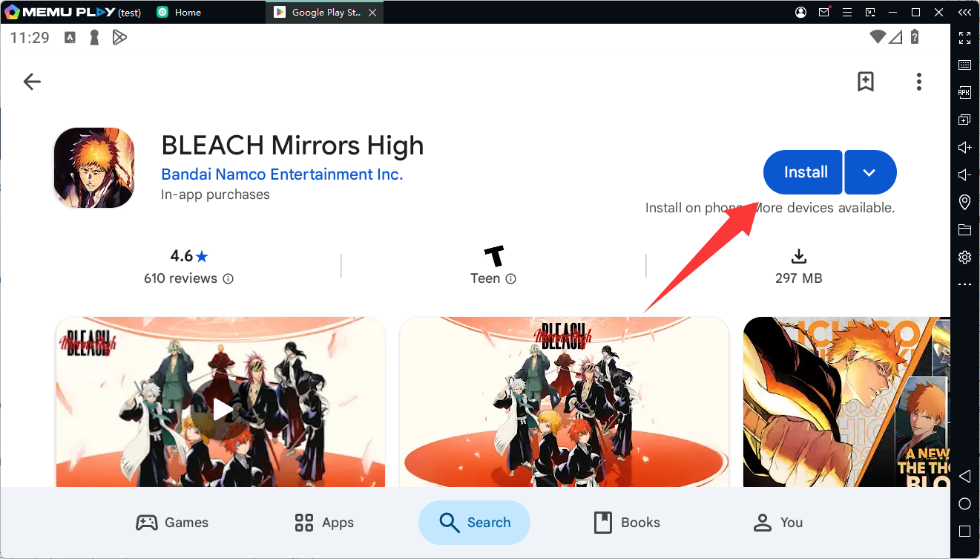Open the third screenshot with Ichigo close-up
This screenshot has width=980, height=559.
846,402
